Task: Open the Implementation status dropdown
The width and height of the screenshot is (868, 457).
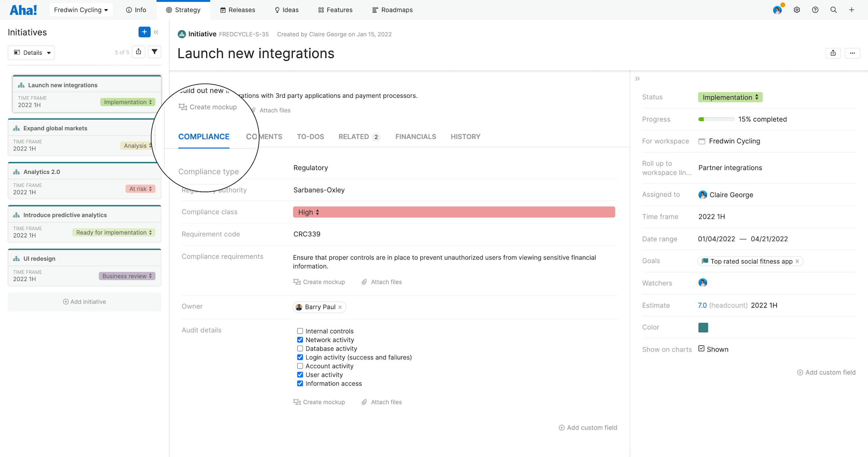Action: point(729,97)
